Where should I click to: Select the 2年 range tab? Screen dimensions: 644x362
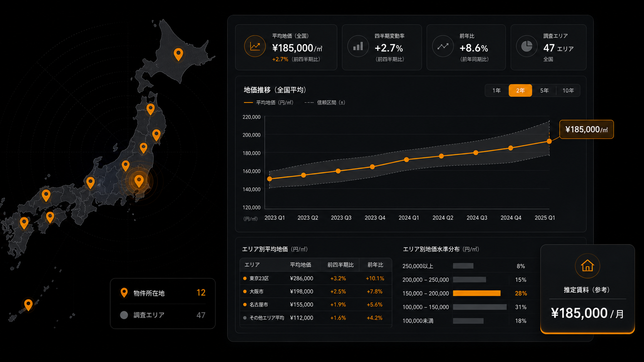(x=520, y=90)
